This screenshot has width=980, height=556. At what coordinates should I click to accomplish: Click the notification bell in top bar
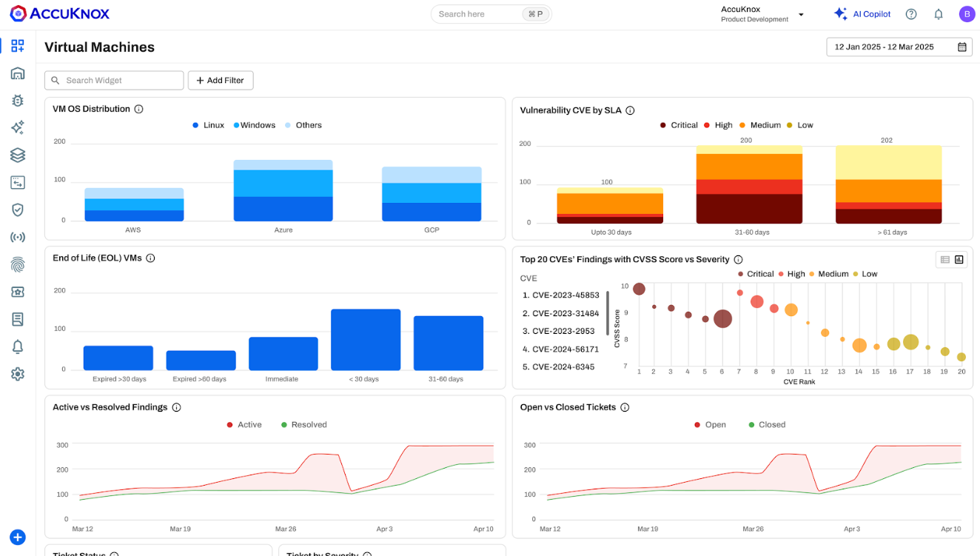pyautogui.click(x=938, y=14)
